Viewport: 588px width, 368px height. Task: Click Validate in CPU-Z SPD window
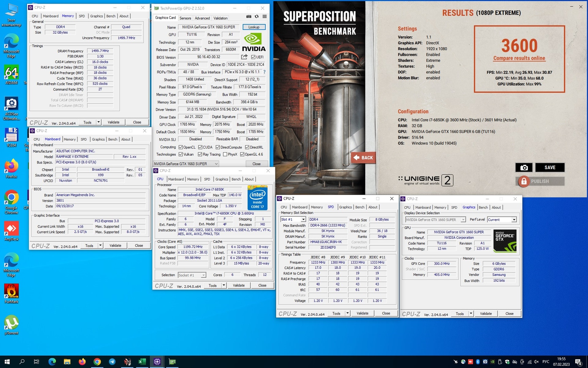coord(362,313)
